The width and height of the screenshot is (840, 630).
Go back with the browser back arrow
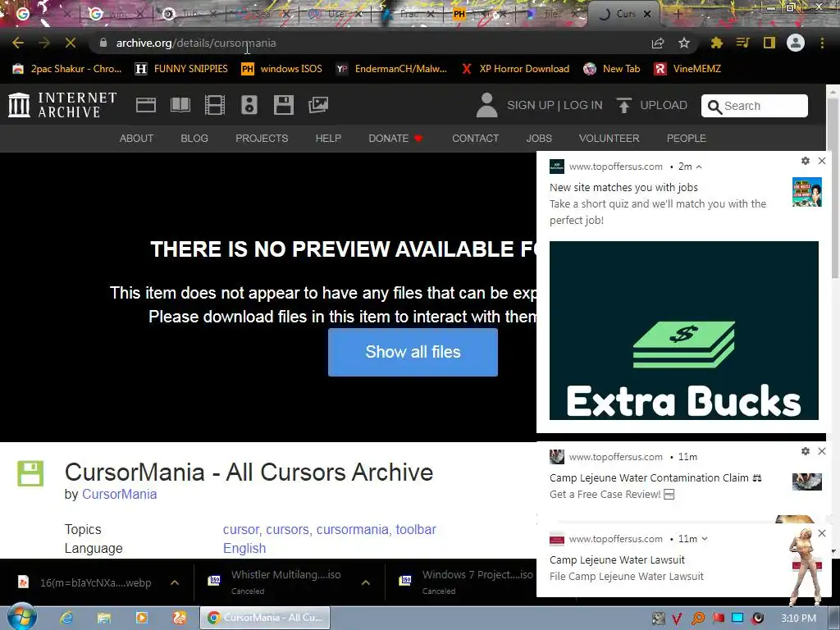(18, 43)
